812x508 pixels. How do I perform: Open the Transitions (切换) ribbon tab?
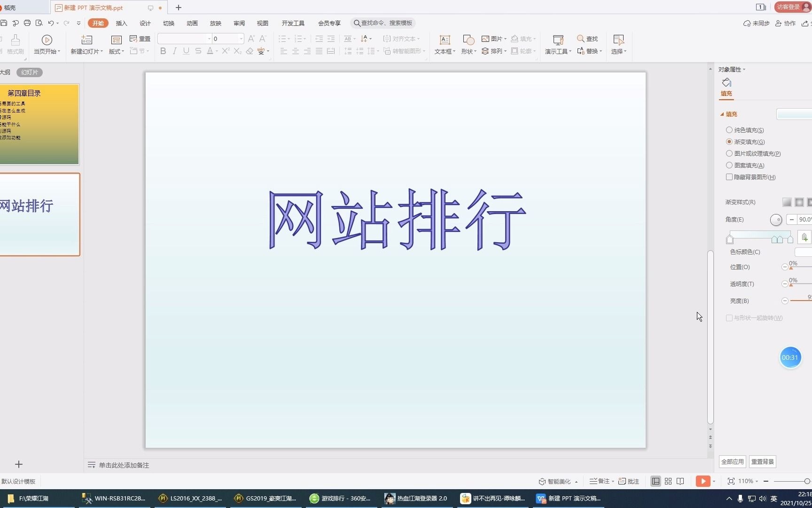coord(169,23)
